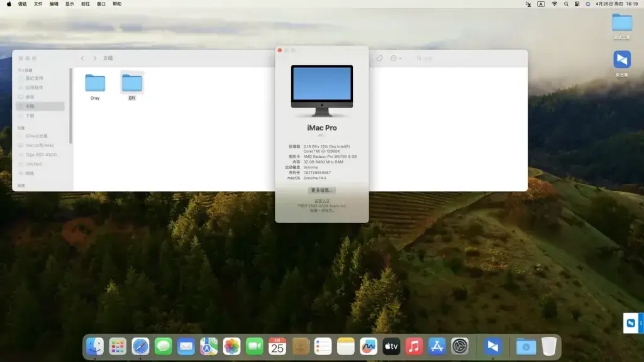Viewport: 644px width, 362px height.
Task: Open the Finder action (more) dropdown
Action: [396, 58]
